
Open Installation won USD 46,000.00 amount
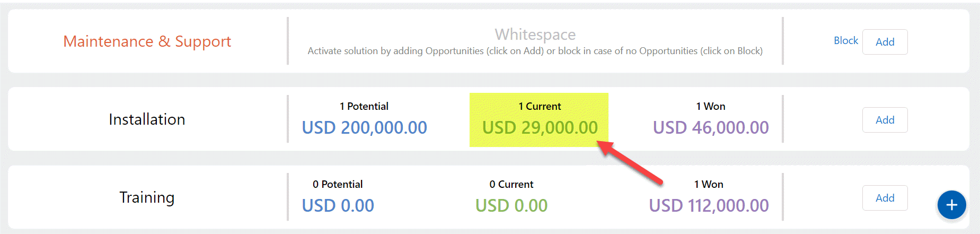click(710, 128)
